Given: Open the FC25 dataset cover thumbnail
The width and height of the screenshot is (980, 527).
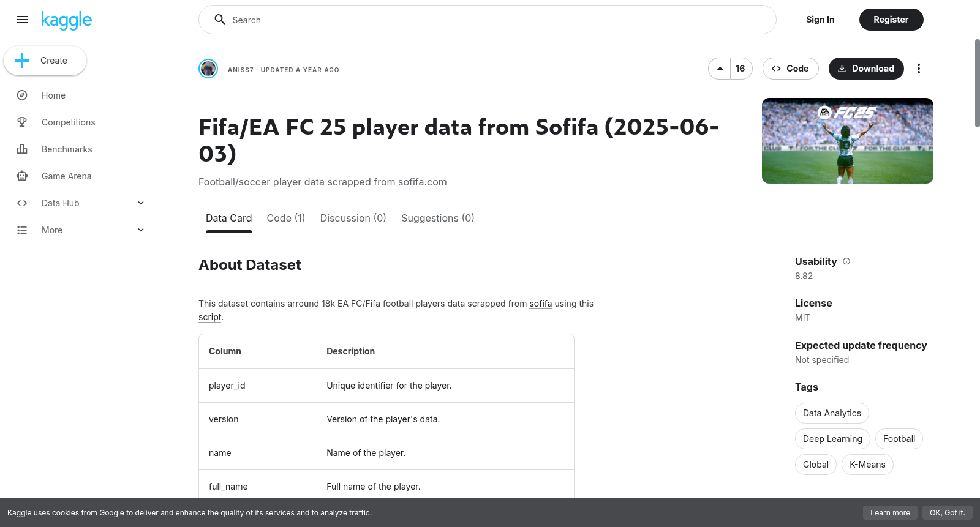Looking at the screenshot, I should point(848,141).
